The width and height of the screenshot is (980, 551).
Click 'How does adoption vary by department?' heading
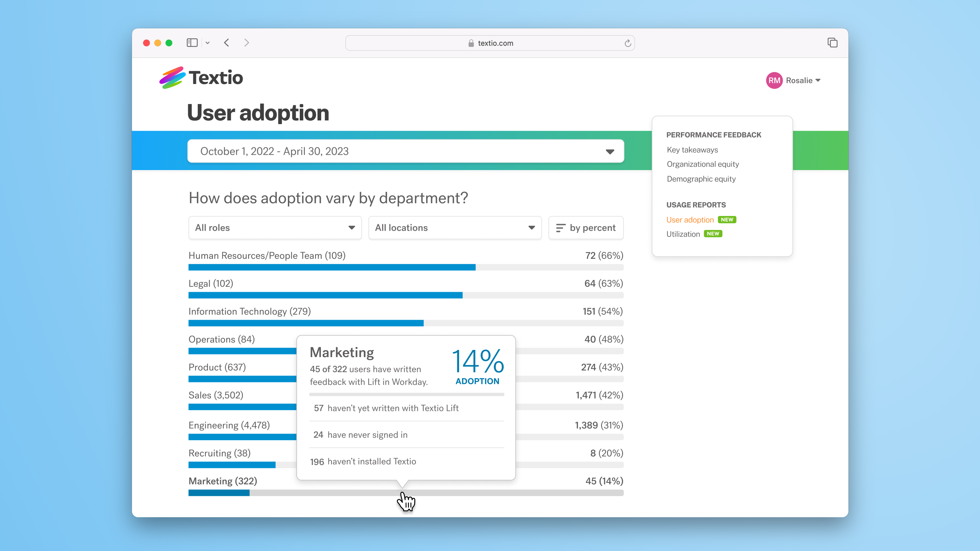point(328,198)
